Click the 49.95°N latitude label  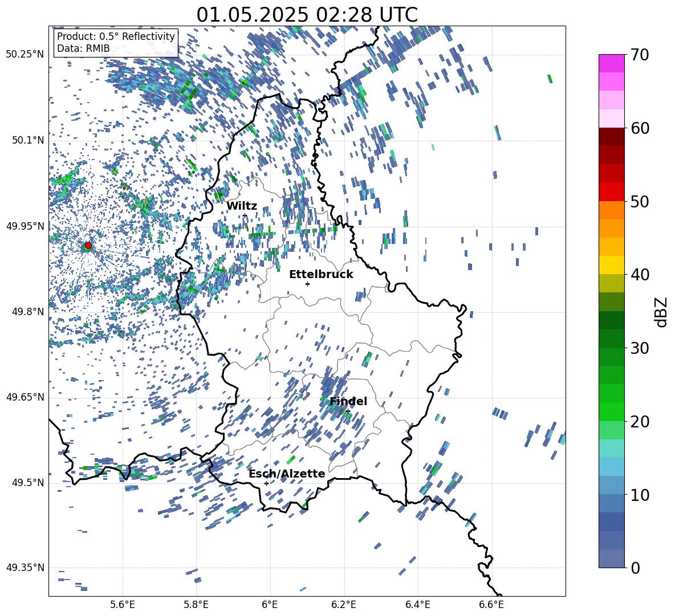25,226
